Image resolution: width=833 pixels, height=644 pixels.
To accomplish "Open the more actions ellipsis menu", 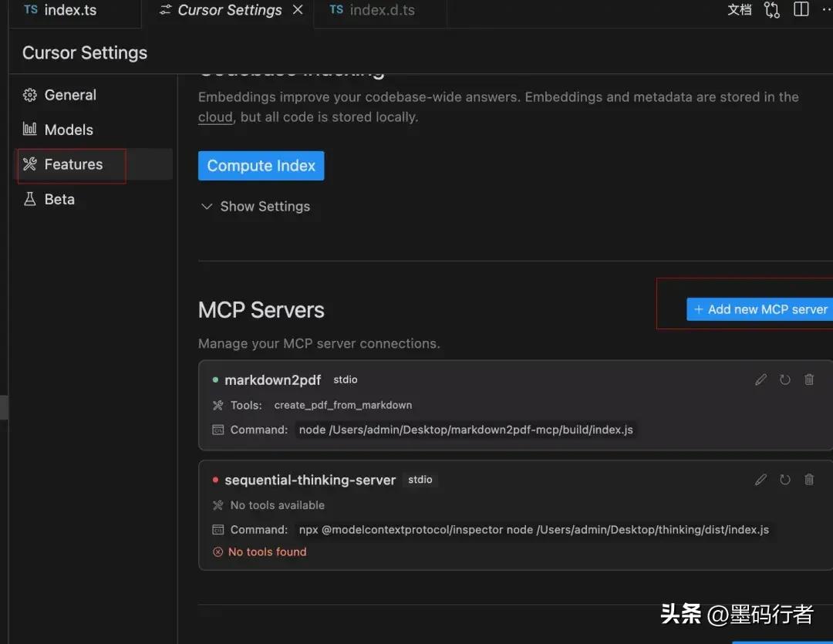I will click(x=827, y=10).
